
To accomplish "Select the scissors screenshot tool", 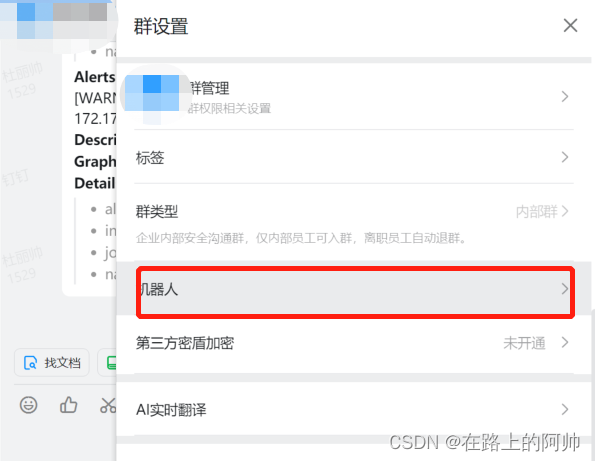I will click(108, 405).
